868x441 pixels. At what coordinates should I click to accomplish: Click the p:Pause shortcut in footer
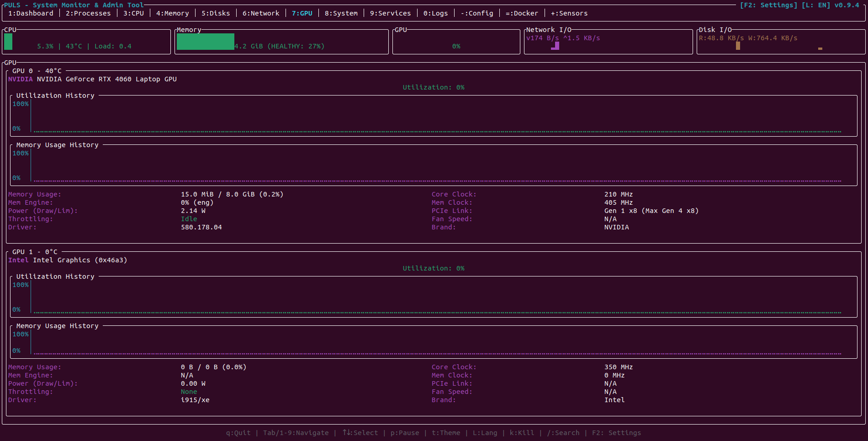[405, 433]
